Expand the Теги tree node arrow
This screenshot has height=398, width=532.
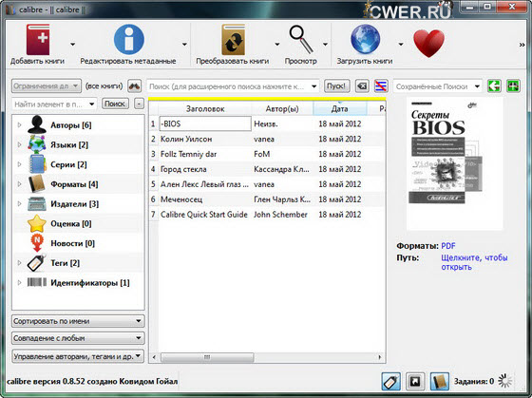click(x=19, y=262)
